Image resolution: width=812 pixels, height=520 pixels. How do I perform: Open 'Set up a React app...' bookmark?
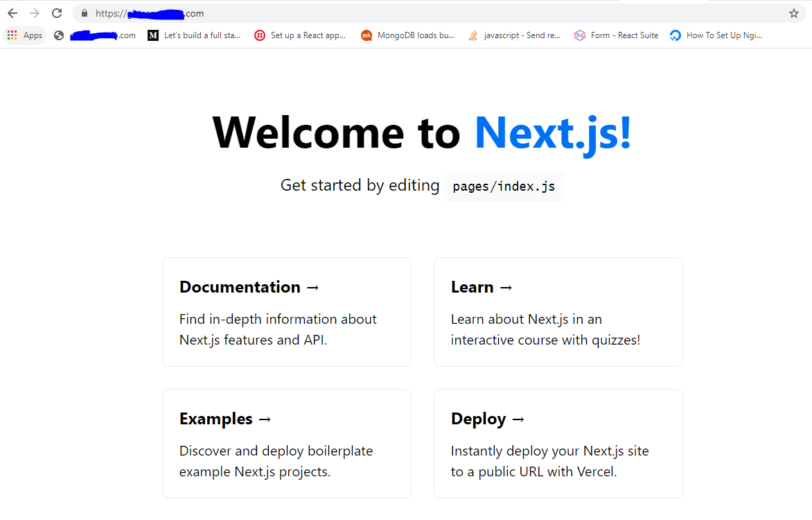(x=301, y=35)
